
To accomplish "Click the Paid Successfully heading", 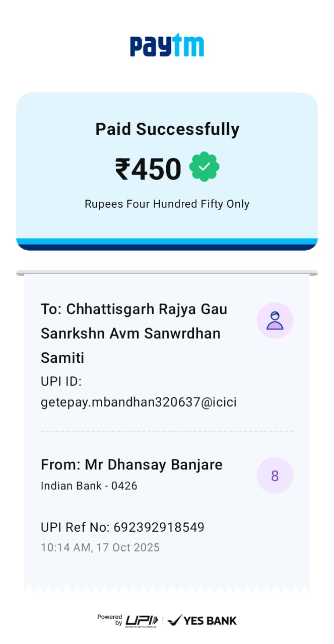I will tap(167, 129).
